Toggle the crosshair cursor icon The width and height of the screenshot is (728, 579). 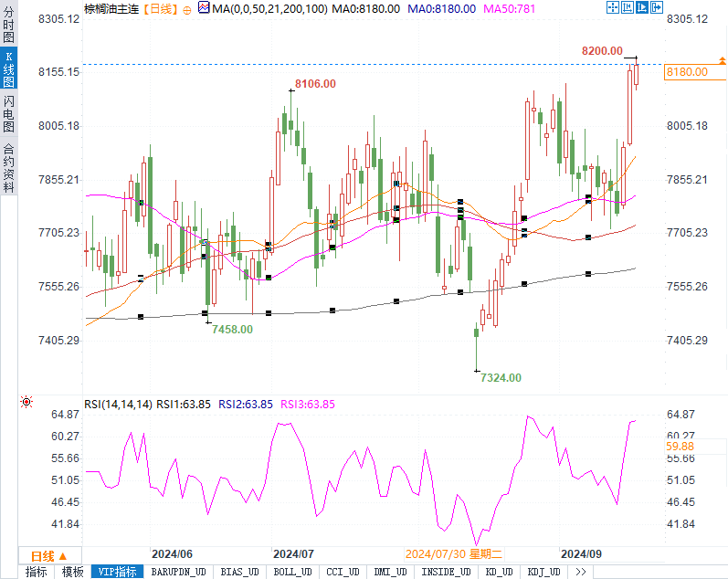point(613,7)
